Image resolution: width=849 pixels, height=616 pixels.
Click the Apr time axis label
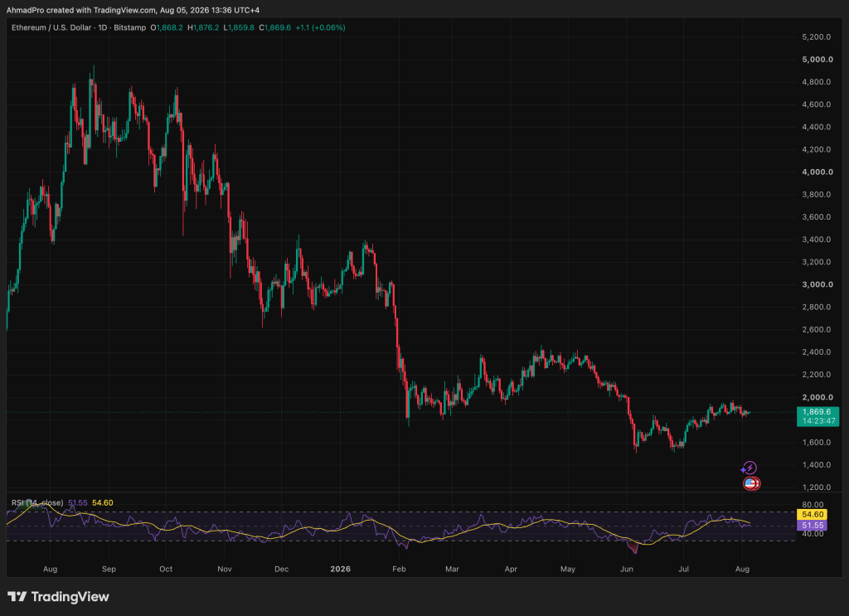(x=511, y=569)
